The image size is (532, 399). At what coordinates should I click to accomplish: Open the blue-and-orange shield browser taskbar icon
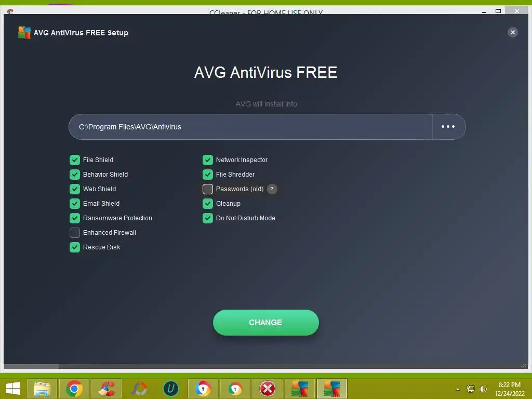(x=203, y=389)
